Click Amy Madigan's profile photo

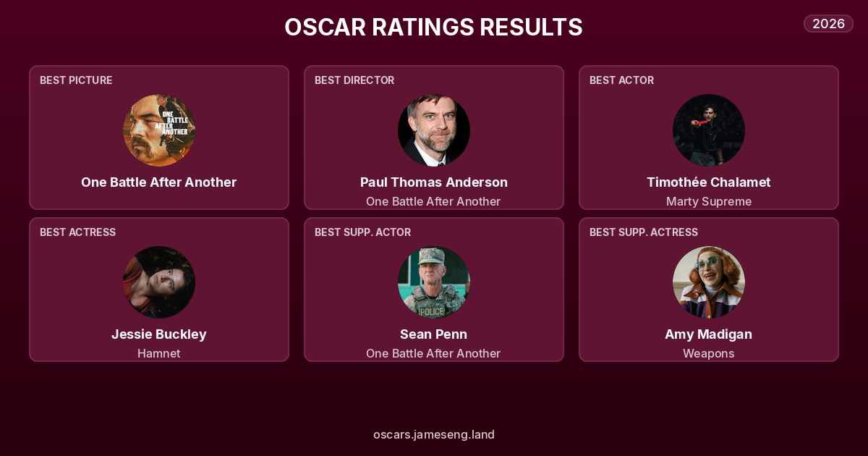click(709, 282)
